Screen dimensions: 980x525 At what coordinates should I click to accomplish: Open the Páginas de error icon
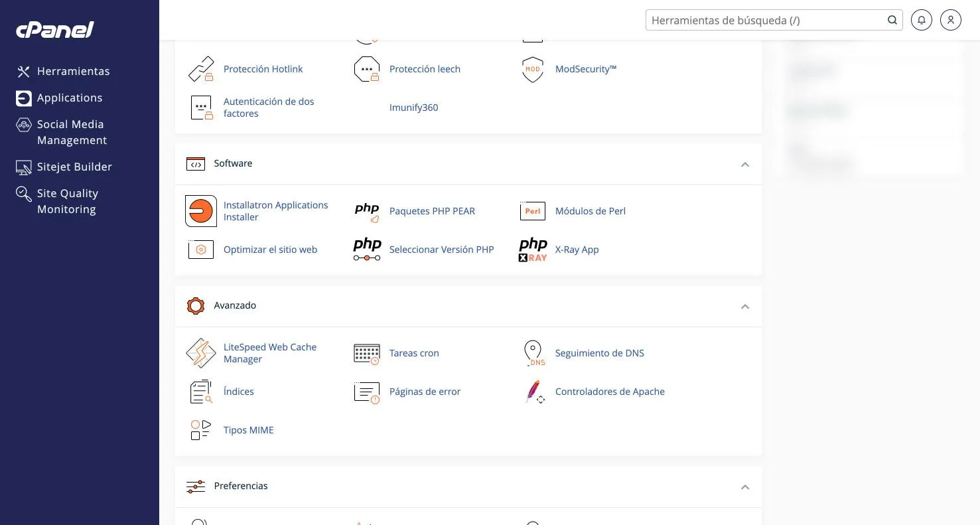pos(367,392)
